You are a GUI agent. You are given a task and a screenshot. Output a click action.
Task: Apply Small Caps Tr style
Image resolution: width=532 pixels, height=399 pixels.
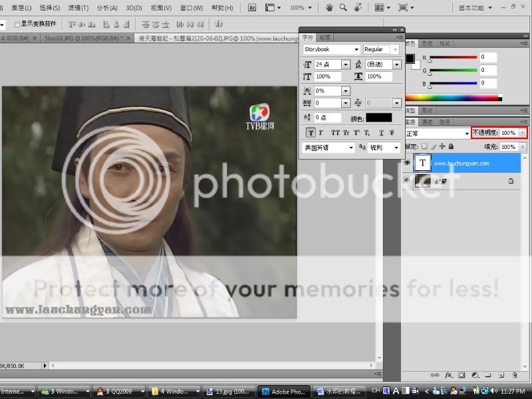pyautogui.click(x=346, y=132)
